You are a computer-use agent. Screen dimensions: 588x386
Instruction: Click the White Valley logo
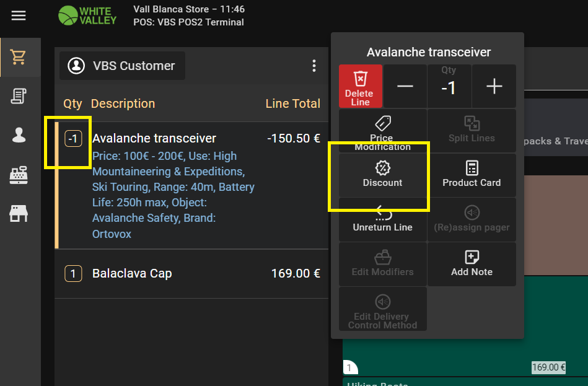click(x=87, y=15)
